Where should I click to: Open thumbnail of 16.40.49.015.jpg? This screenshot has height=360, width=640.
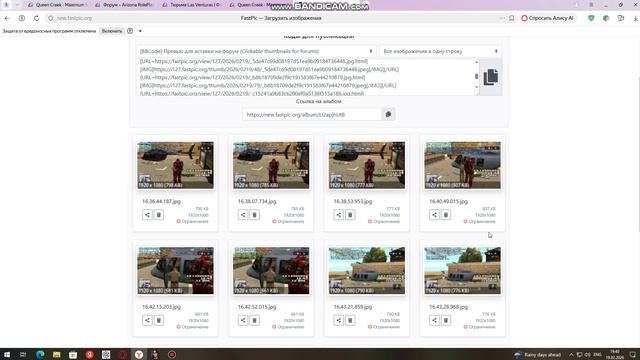[462, 165]
